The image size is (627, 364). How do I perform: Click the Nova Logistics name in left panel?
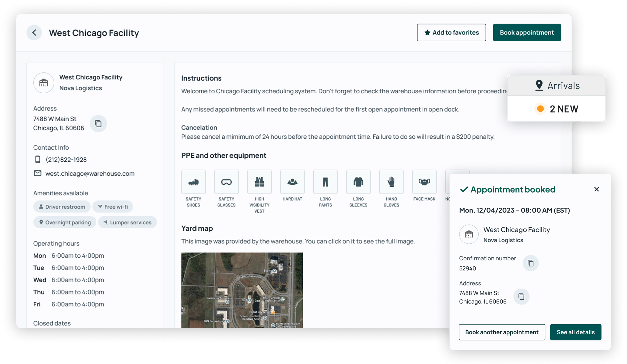[x=81, y=88]
